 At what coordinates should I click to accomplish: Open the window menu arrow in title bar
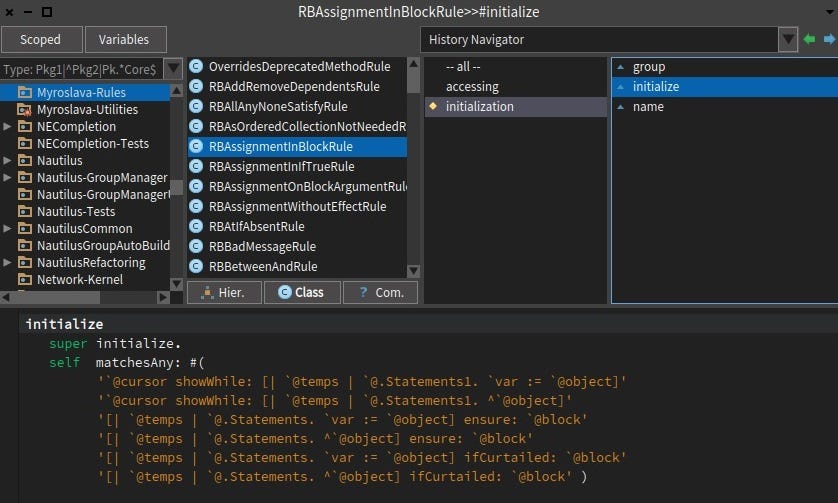829,12
